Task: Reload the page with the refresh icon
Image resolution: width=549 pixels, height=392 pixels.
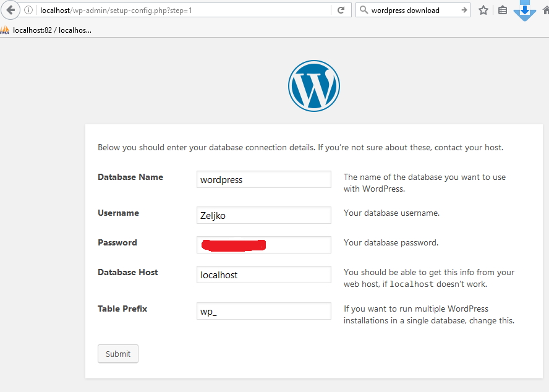Action: tap(341, 10)
